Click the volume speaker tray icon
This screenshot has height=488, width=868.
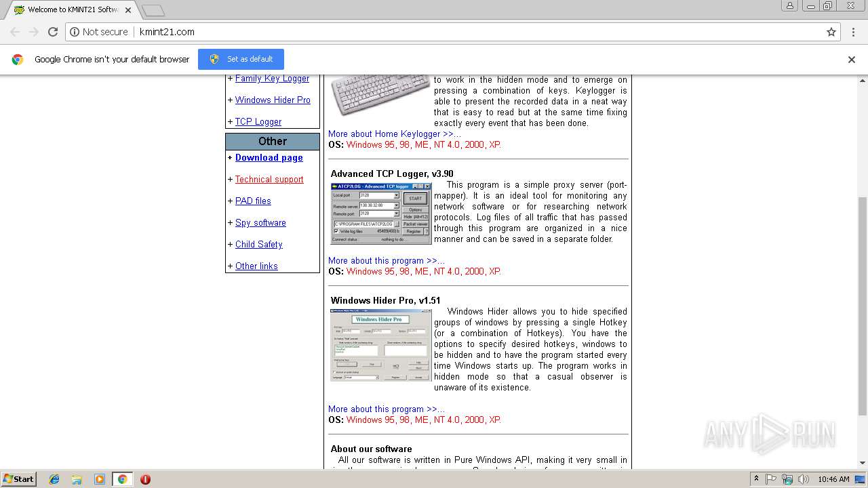pos(803,479)
